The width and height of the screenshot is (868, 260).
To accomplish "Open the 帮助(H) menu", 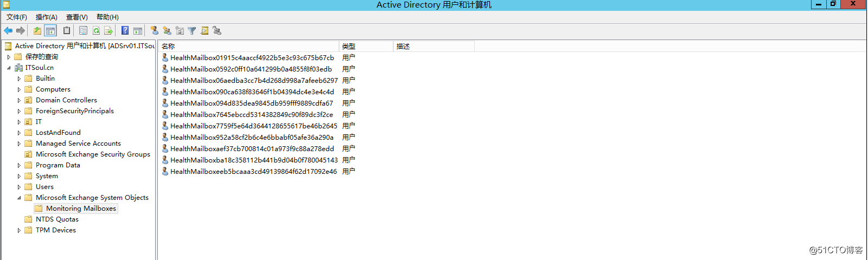I will click(107, 17).
